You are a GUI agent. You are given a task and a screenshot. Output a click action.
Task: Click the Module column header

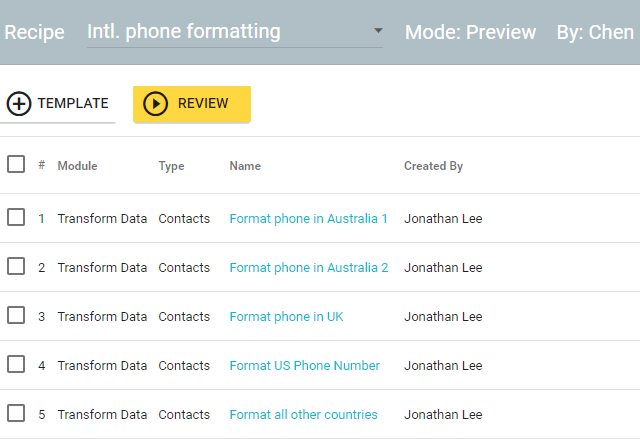pos(77,166)
